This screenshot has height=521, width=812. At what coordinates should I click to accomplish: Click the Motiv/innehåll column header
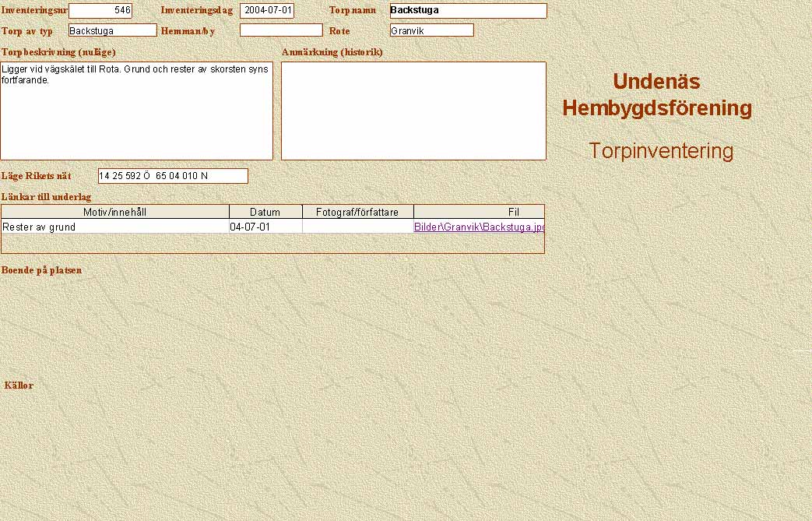(x=115, y=212)
